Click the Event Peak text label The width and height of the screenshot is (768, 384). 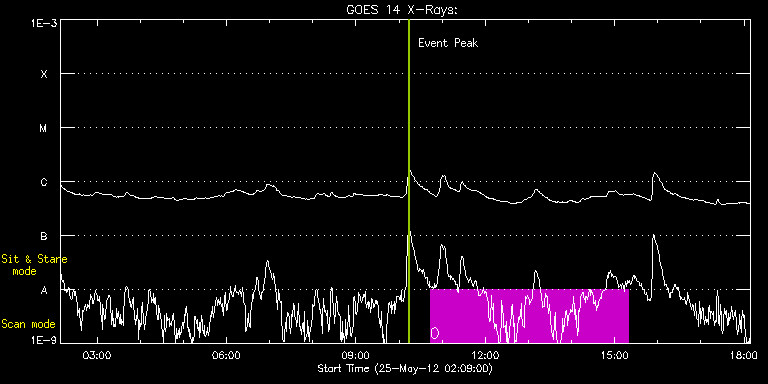(448, 43)
